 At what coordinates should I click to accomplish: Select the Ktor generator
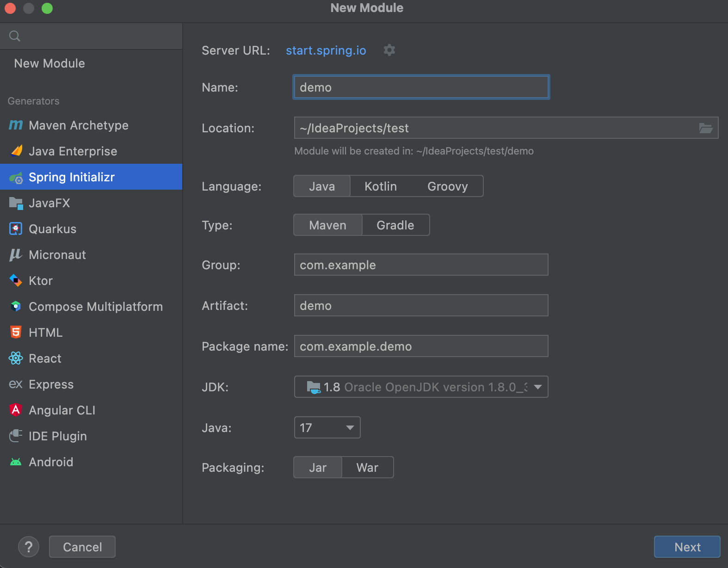(91, 281)
